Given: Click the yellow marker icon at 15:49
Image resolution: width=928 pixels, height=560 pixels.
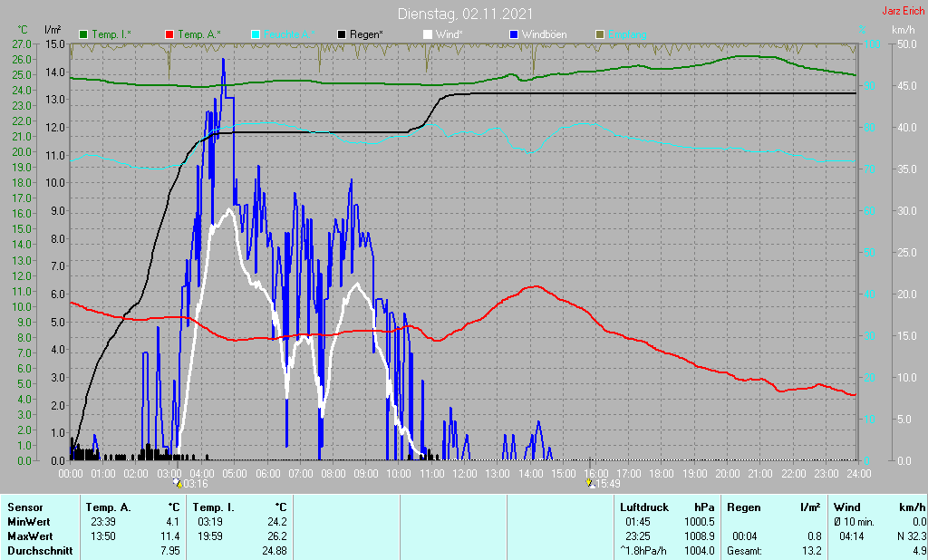Looking at the screenshot, I should (x=590, y=483).
